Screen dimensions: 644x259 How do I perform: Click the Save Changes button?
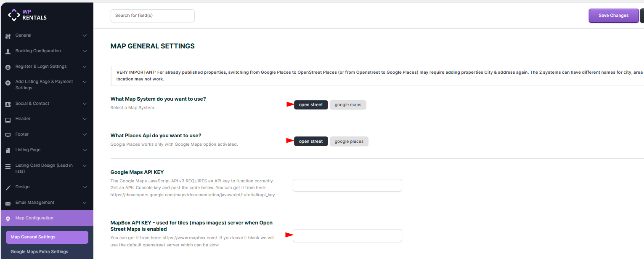click(613, 16)
